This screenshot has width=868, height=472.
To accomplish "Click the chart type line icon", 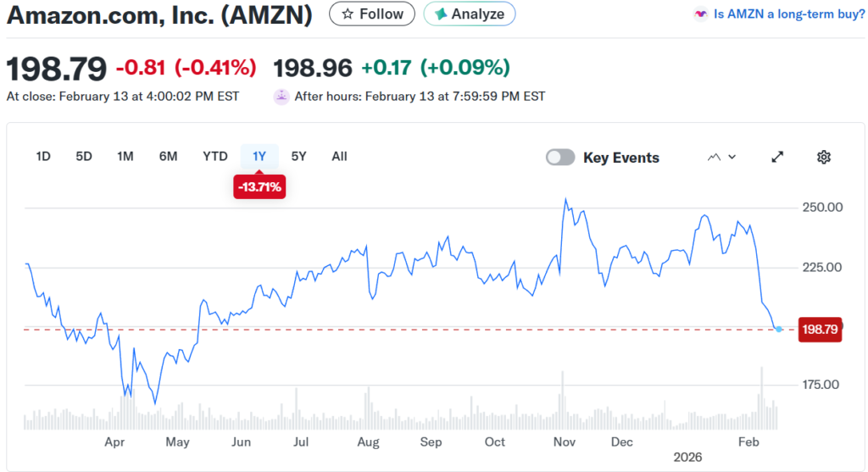I will (x=714, y=157).
